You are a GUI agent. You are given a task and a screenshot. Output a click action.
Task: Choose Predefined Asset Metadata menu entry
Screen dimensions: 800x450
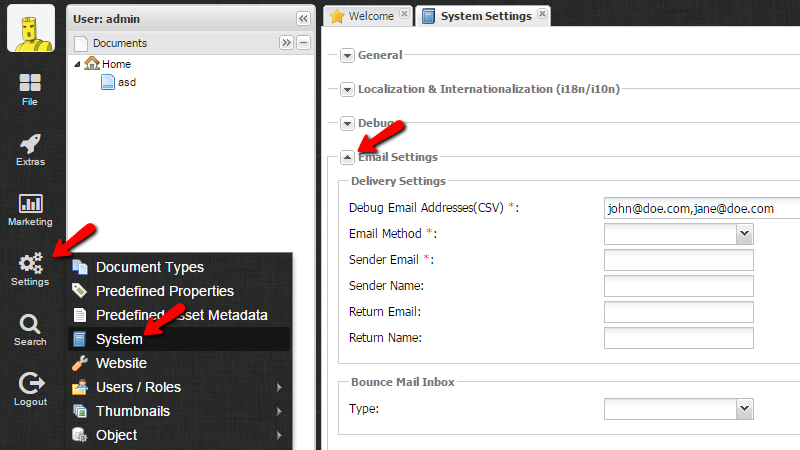coord(179,315)
